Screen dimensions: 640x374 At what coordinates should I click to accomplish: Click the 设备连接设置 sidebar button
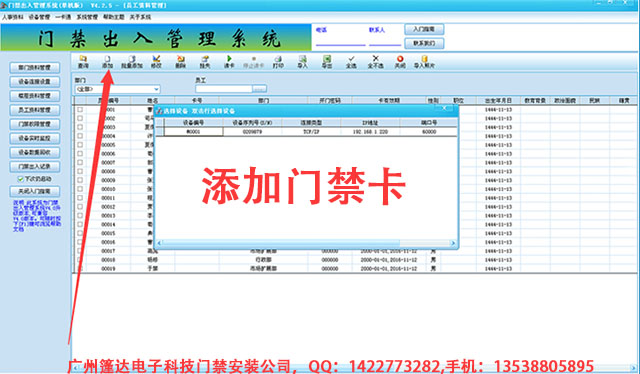tap(35, 82)
